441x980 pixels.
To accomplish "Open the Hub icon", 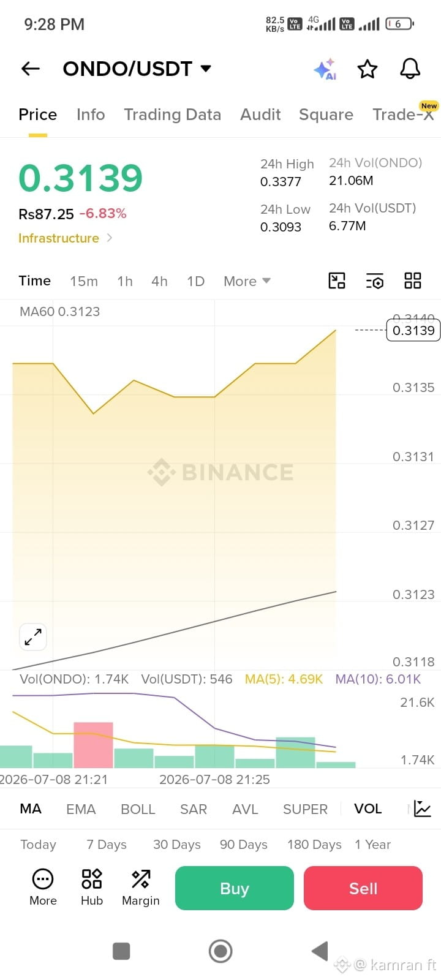I will tap(92, 887).
